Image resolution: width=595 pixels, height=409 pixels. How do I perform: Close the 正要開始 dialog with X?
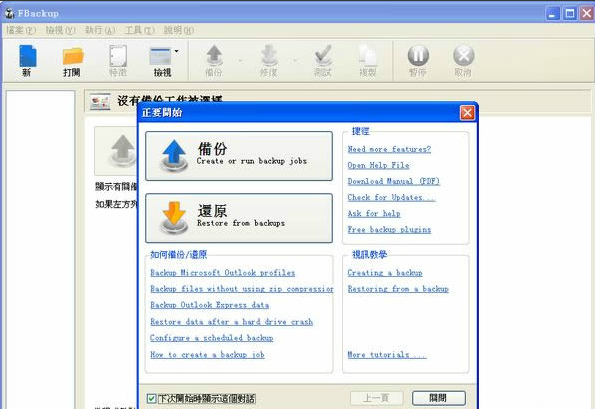tap(468, 113)
